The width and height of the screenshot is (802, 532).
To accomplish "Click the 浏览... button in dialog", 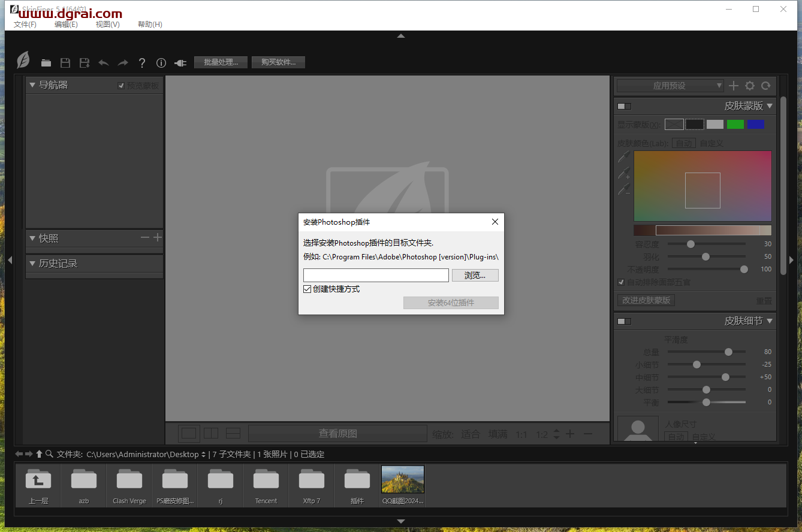I will (475, 275).
